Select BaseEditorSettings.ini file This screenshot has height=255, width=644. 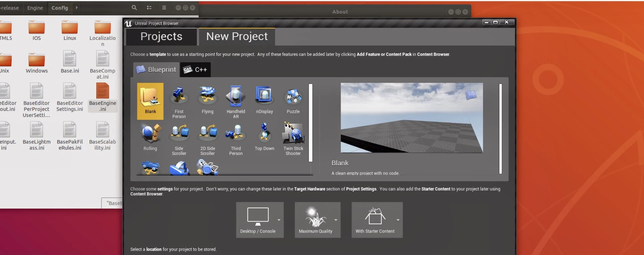pyautogui.click(x=70, y=97)
